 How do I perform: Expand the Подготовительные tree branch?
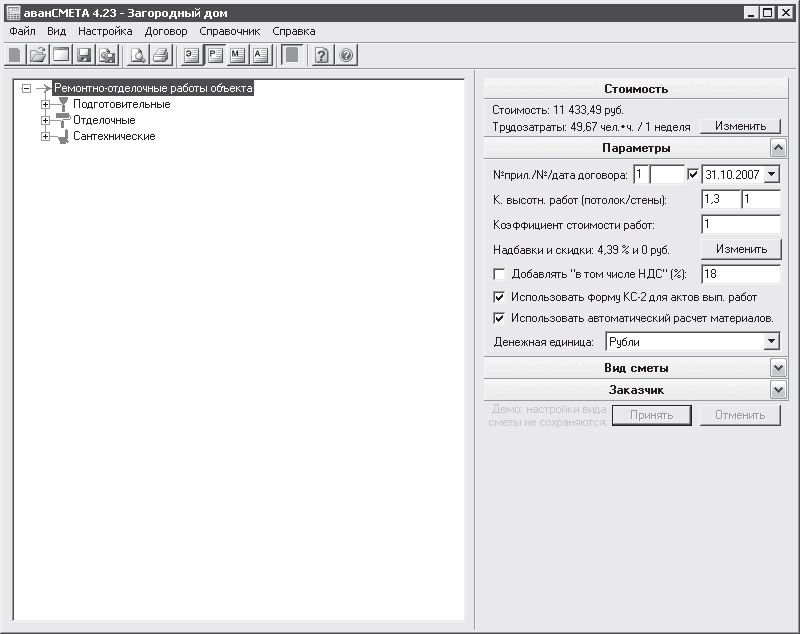[45, 105]
